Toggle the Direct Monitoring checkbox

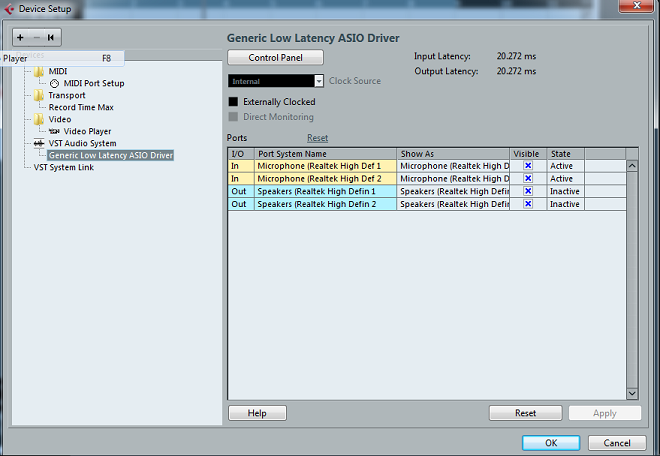coord(233,117)
